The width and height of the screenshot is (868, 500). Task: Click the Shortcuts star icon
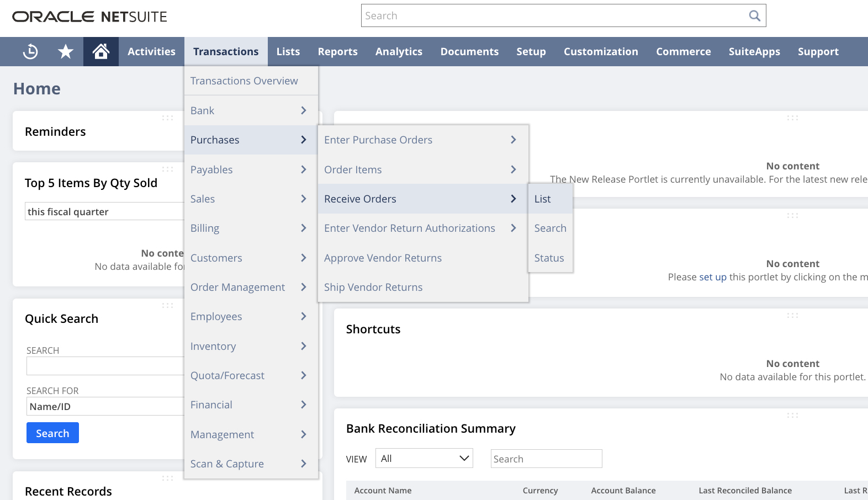(66, 51)
